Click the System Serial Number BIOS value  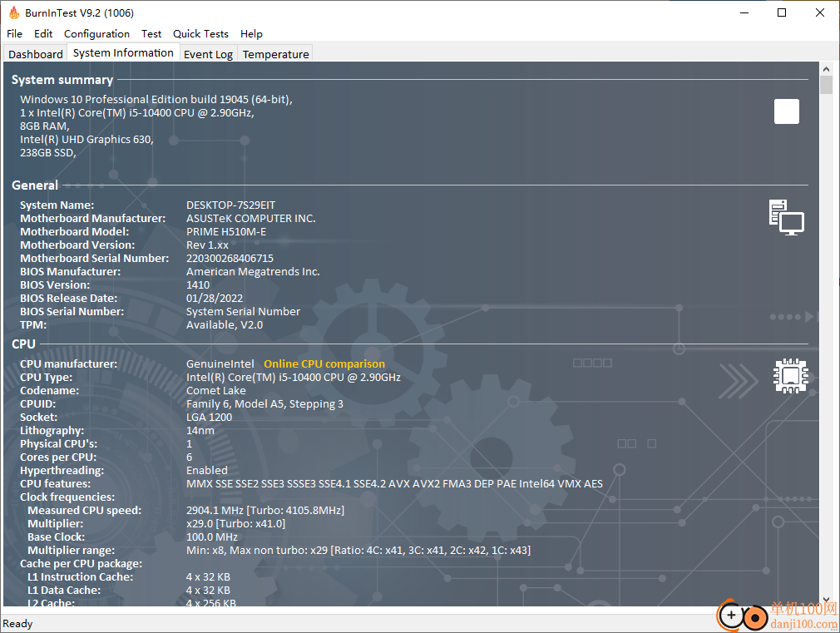point(243,312)
